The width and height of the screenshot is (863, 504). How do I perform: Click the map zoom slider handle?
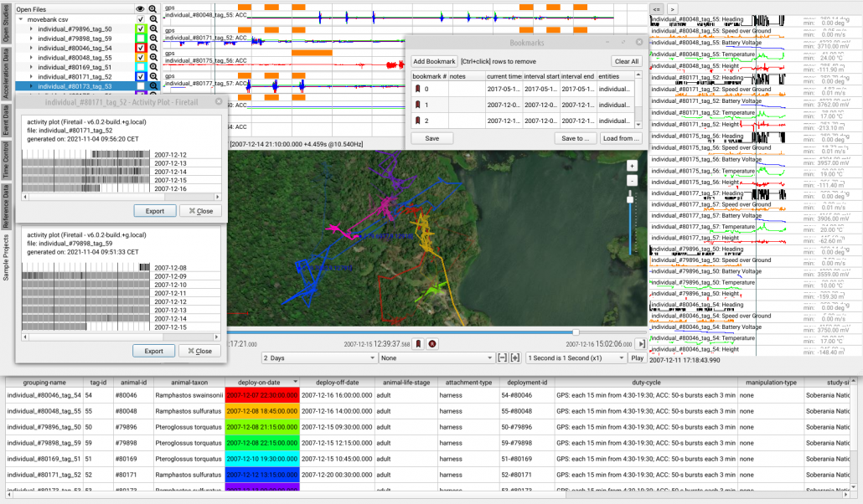(x=630, y=199)
